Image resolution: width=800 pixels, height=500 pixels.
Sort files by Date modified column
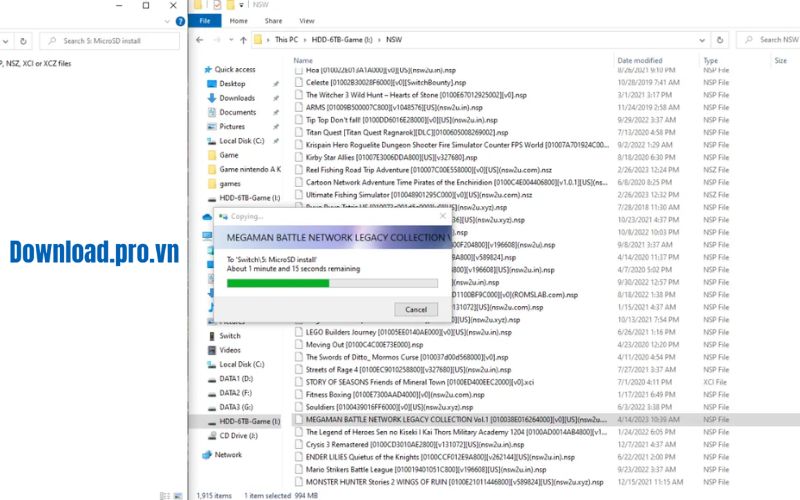639,60
